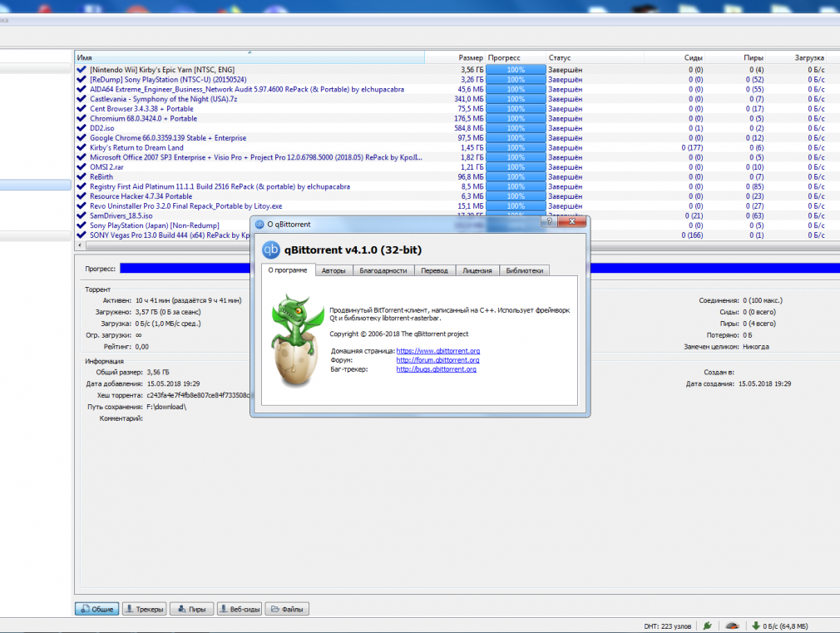Screen dimensions: 840x633
Task: Click the green download arrow in status bar
Action: coord(756,626)
